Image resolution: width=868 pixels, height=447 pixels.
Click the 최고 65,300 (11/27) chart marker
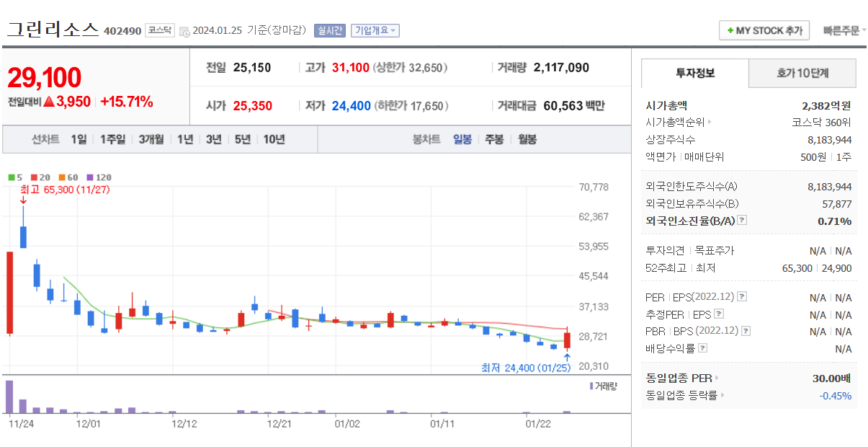(x=66, y=190)
